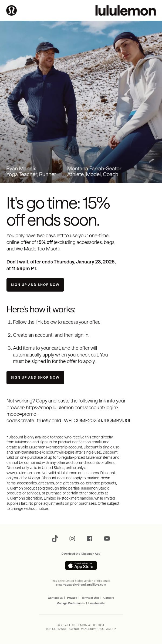Open the Facebook social icon
This screenshot has width=162, height=644.
(x=90, y=539)
